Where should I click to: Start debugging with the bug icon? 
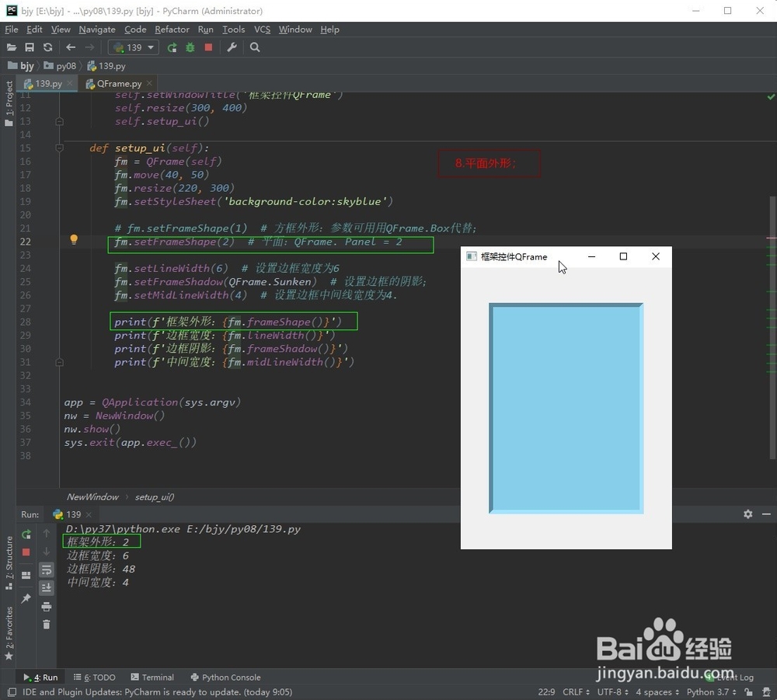coord(190,47)
